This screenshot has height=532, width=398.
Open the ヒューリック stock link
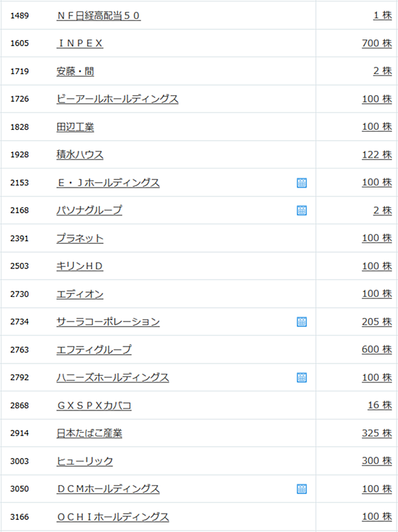tap(84, 461)
